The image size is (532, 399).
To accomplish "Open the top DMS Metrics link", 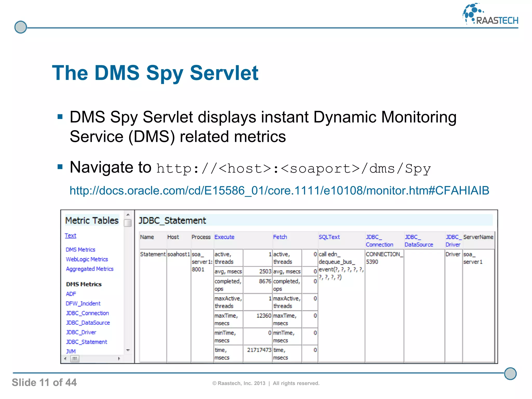I will pos(81,250).
